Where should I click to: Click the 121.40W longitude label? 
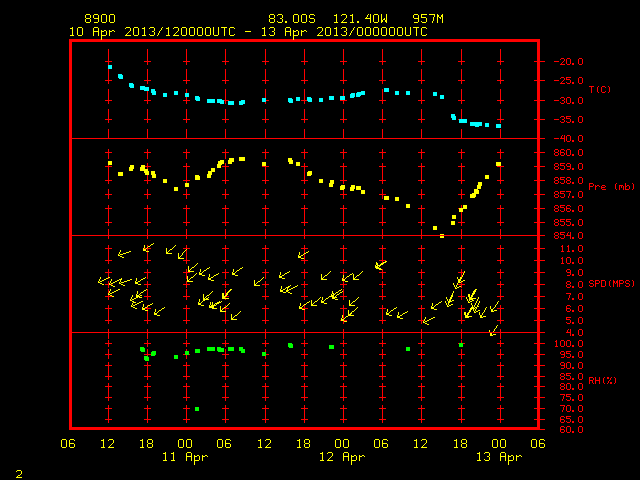[x=360, y=19]
